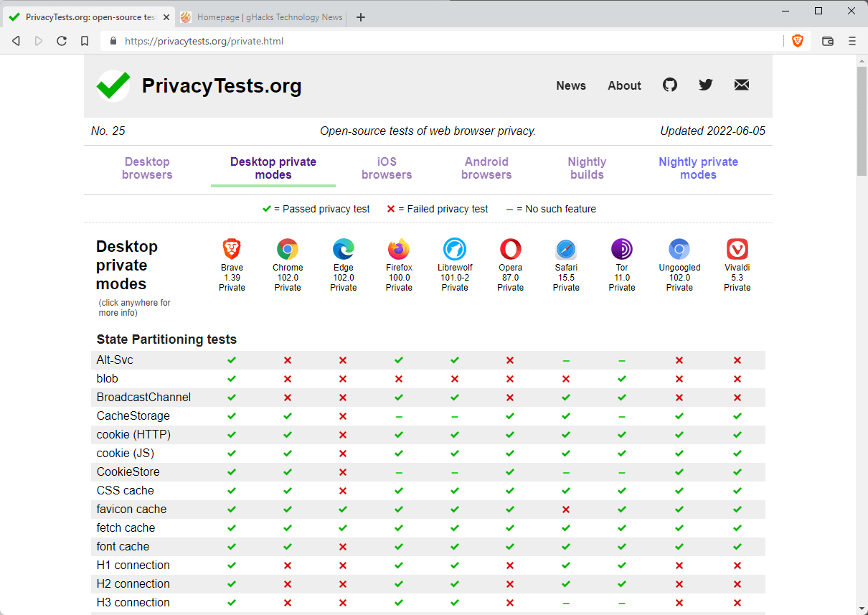The height and width of the screenshot is (615, 868).
Task: Click the Brave Shields lion icon
Action: click(798, 41)
